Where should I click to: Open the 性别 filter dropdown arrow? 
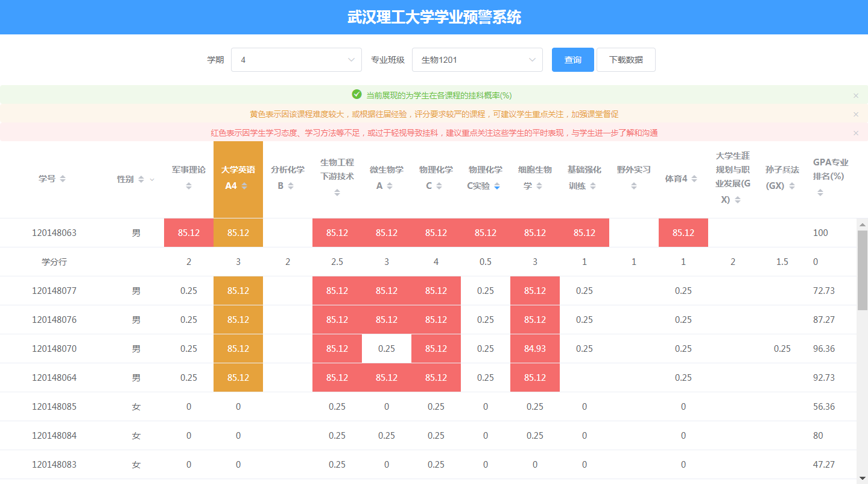pyautogui.click(x=152, y=180)
